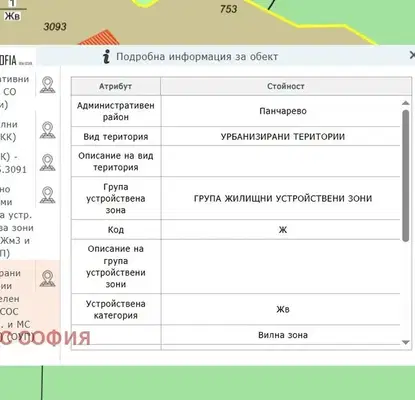Close the 'Подробна информация за обект' dialog
Screen dimensions: 415x400
412,55
